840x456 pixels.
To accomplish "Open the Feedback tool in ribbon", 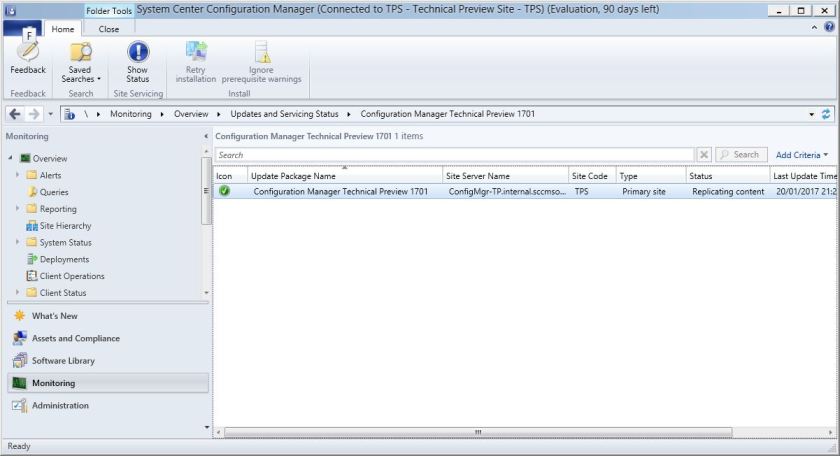I will (28, 58).
